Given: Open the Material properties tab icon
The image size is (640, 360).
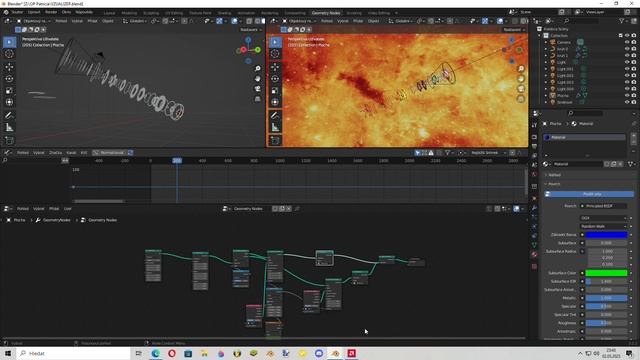Looking at the screenshot, I should 534,255.
